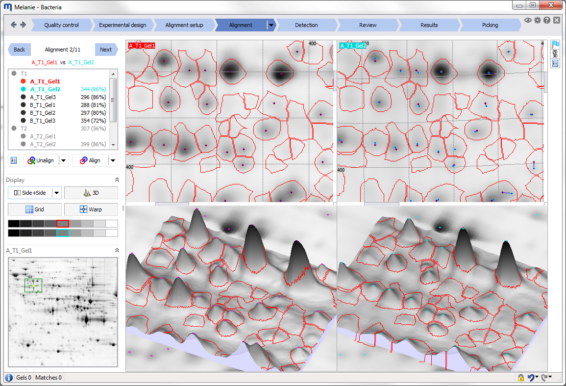Select B_T1_Gel1 in the gel list
566x386 pixels.
[x=43, y=105]
